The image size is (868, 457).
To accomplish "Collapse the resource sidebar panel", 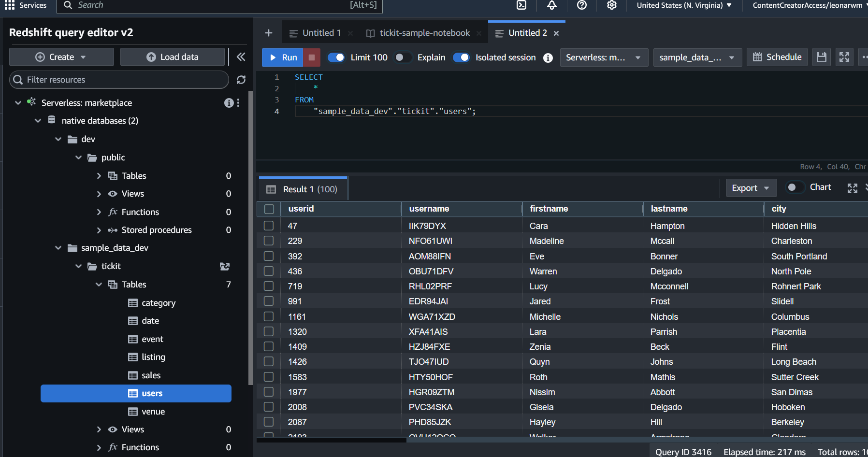I will [241, 57].
